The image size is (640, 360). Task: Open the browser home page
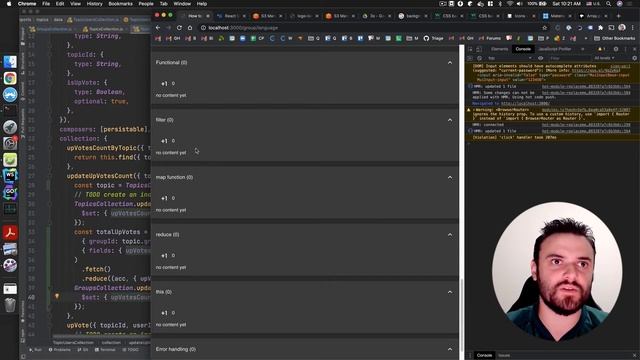pyautogui.click(x=190, y=28)
